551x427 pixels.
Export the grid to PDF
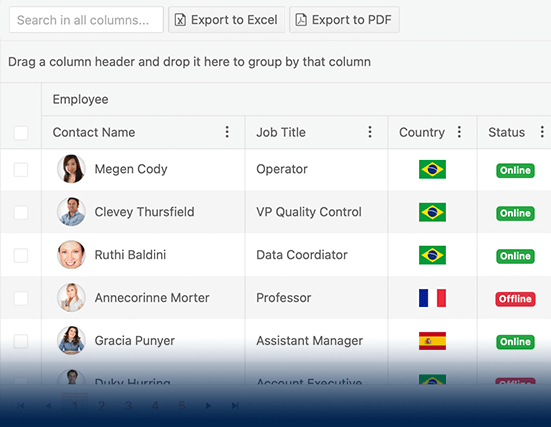click(x=344, y=20)
